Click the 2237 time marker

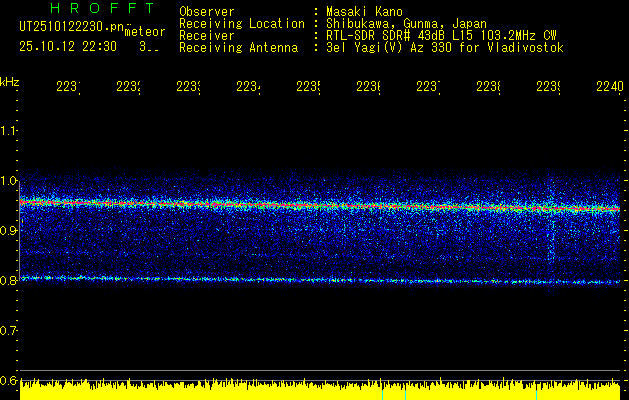pos(428,86)
